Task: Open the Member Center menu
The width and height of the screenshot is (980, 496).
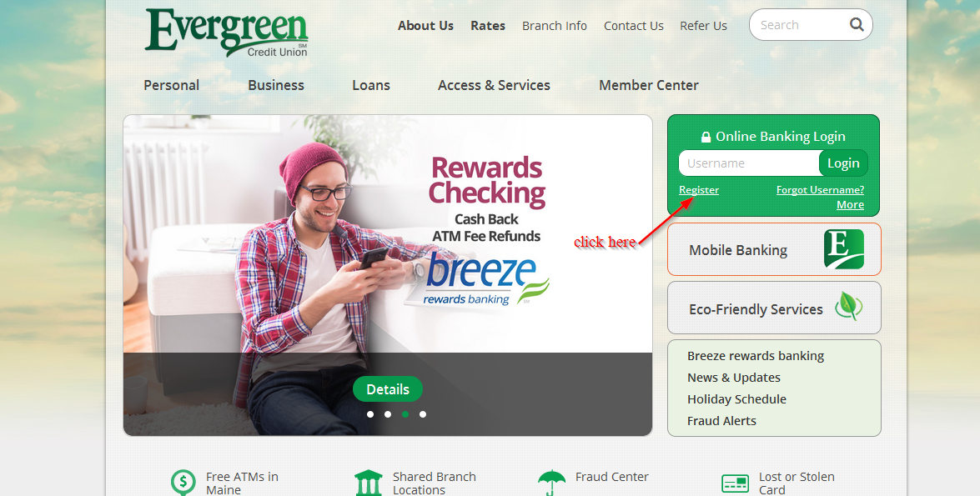Action: point(649,85)
